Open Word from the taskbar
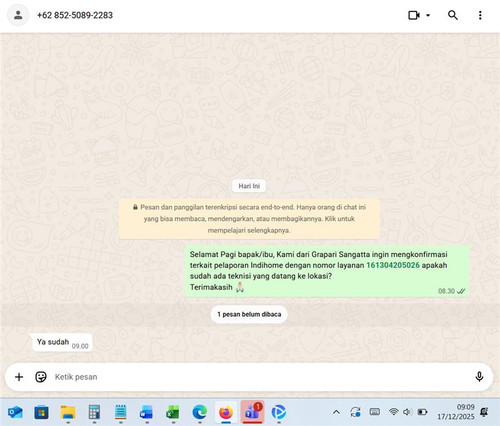Viewport: 500px width, 426px height. [147, 412]
